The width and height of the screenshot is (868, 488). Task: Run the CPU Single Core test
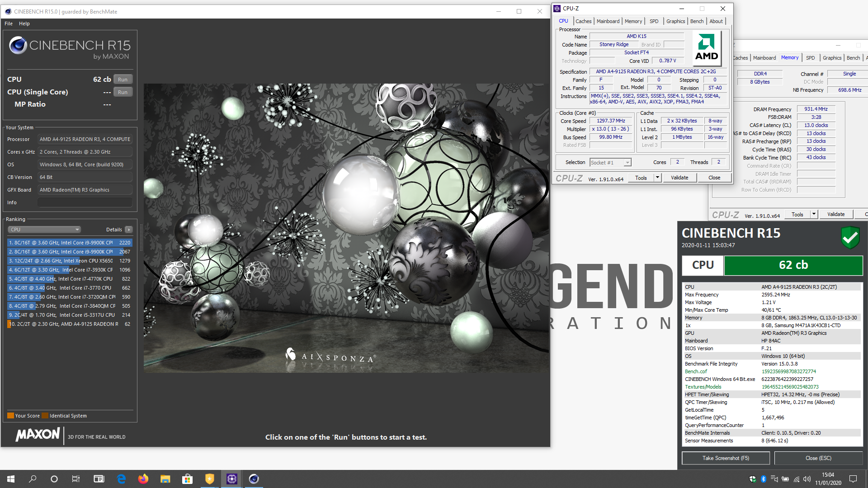pyautogui.click(x=123, y=92)
